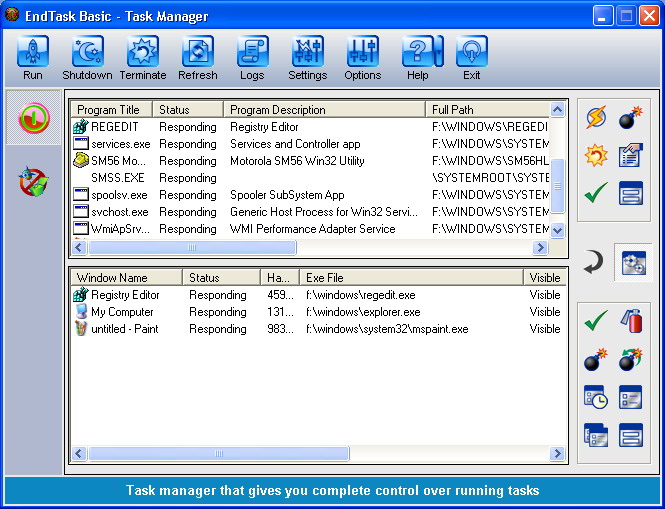Select the services.exe process row

coord(310,144)
